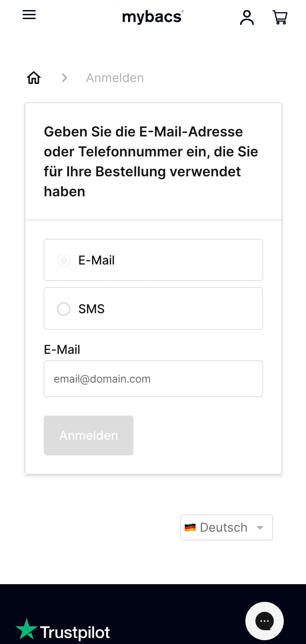Open the shopping cart icon

[280, 18]
